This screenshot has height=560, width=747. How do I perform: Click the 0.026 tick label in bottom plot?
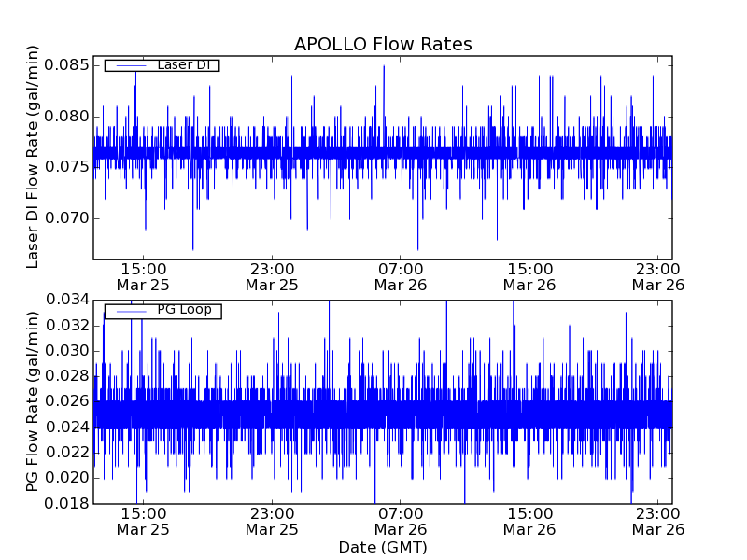point(67,401)
